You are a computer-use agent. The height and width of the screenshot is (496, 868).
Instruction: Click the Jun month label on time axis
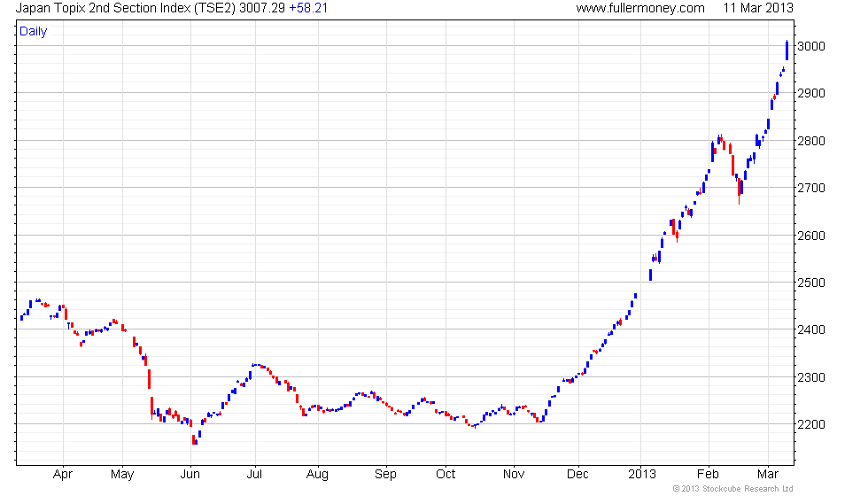click(190, 475)
